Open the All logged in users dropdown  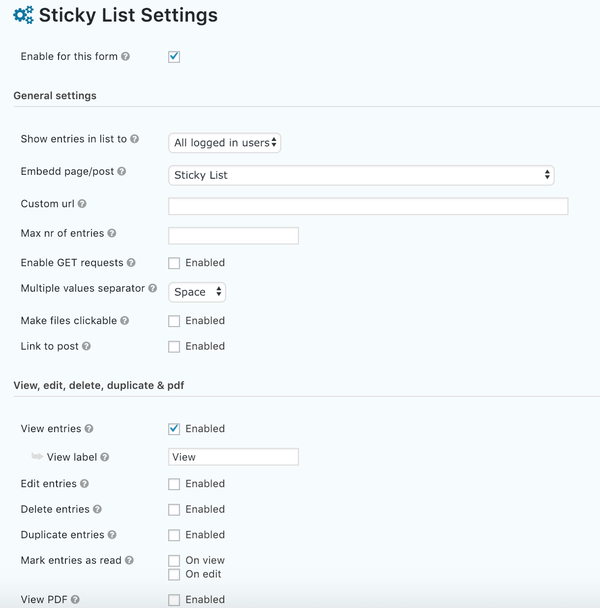[225, 143]
